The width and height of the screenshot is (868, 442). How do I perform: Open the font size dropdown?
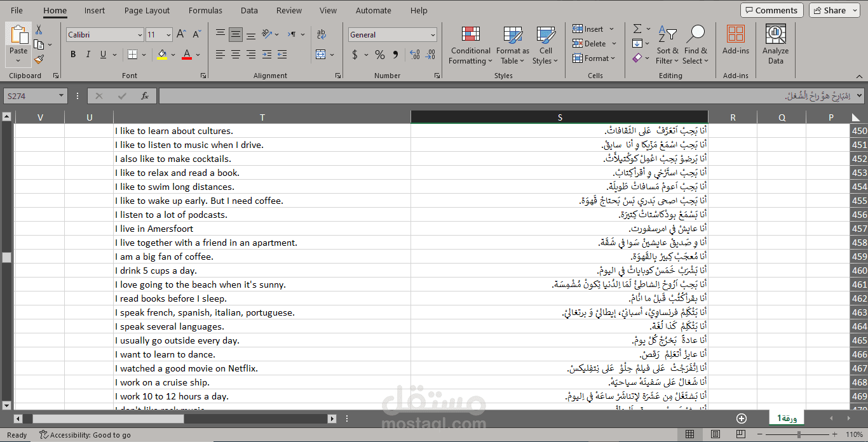168,35
